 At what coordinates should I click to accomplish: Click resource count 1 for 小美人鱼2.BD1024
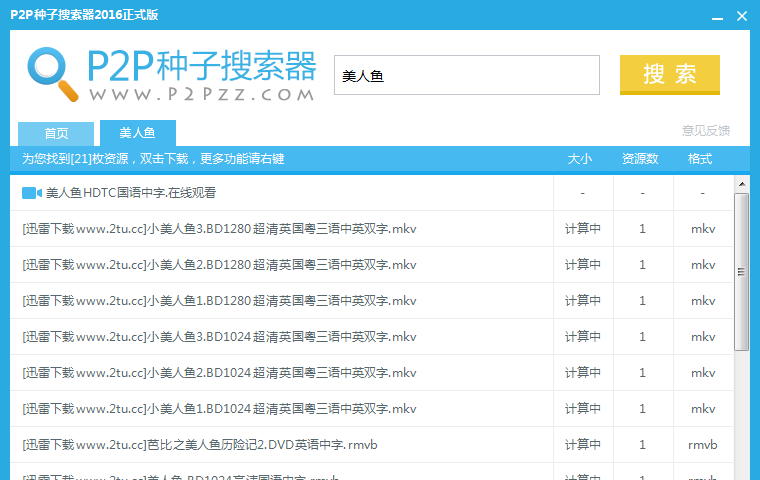pyautogui.click(x=643, y=373)
